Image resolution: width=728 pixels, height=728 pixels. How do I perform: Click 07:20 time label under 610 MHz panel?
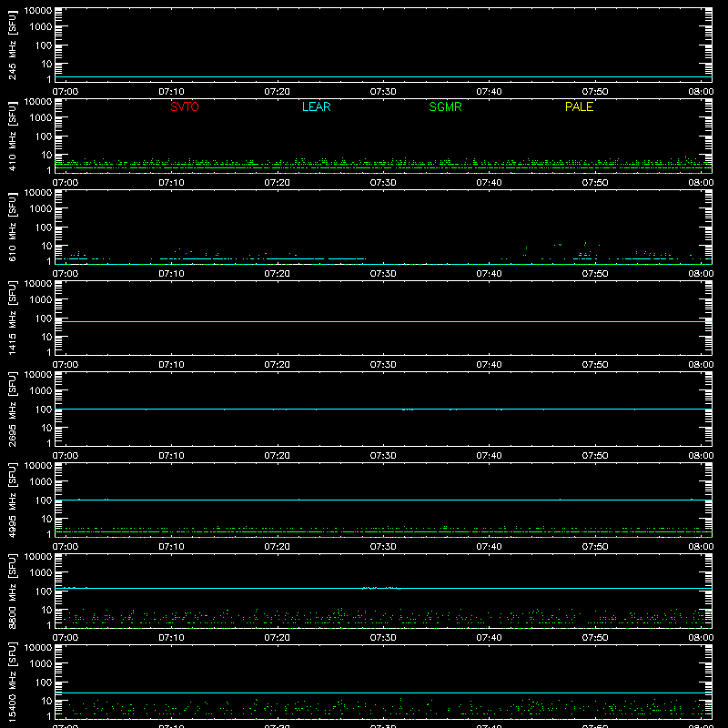[278, 274]
